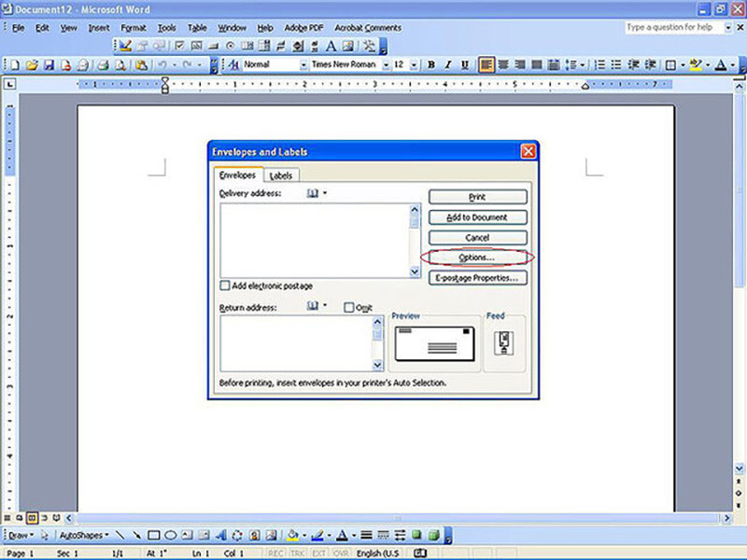Click the Styles and Formatting icon
This screenshot has height=560, width=747.
[233, 64]
